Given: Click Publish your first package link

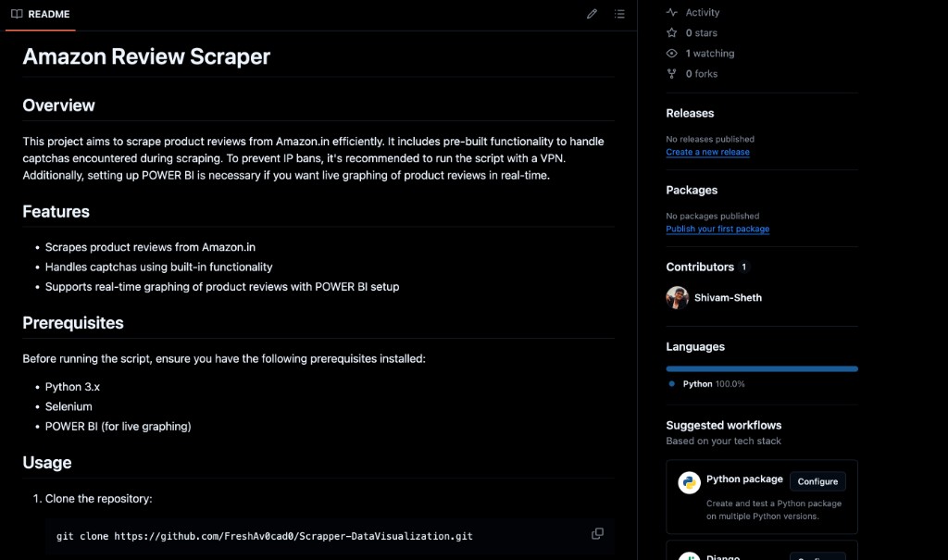Looking at the screenshot, I should [717, 229].
